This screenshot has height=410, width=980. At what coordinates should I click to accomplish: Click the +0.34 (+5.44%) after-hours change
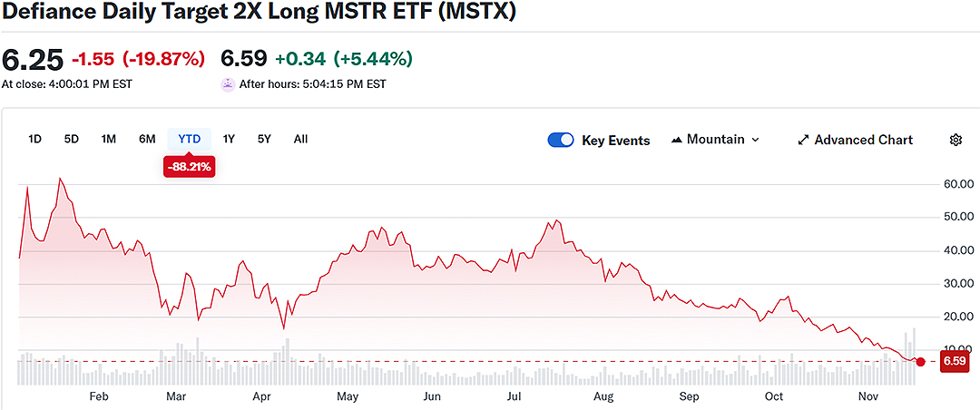point(344,59)
